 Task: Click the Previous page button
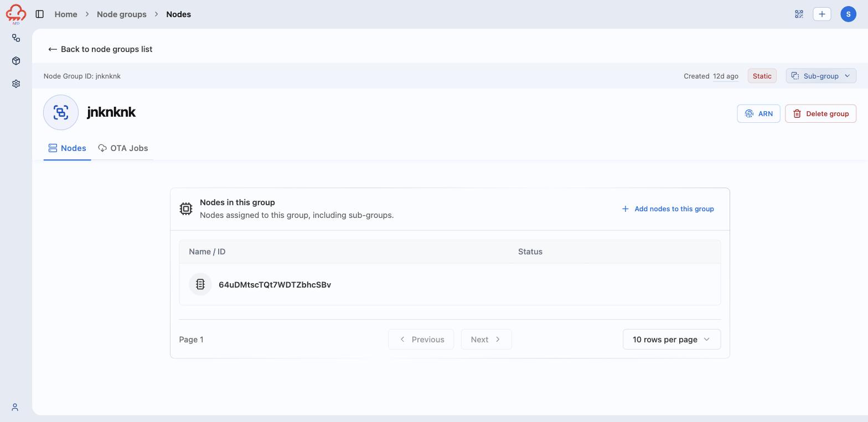421,339
